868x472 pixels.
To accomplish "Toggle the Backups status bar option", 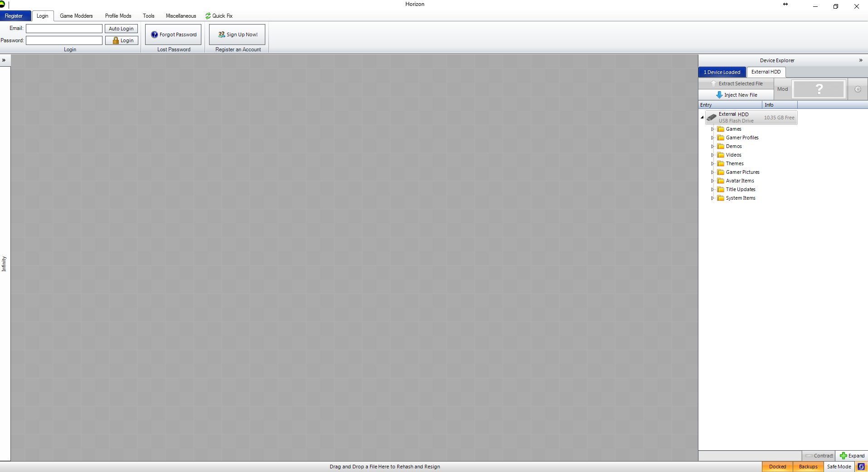I will (808, 467).
